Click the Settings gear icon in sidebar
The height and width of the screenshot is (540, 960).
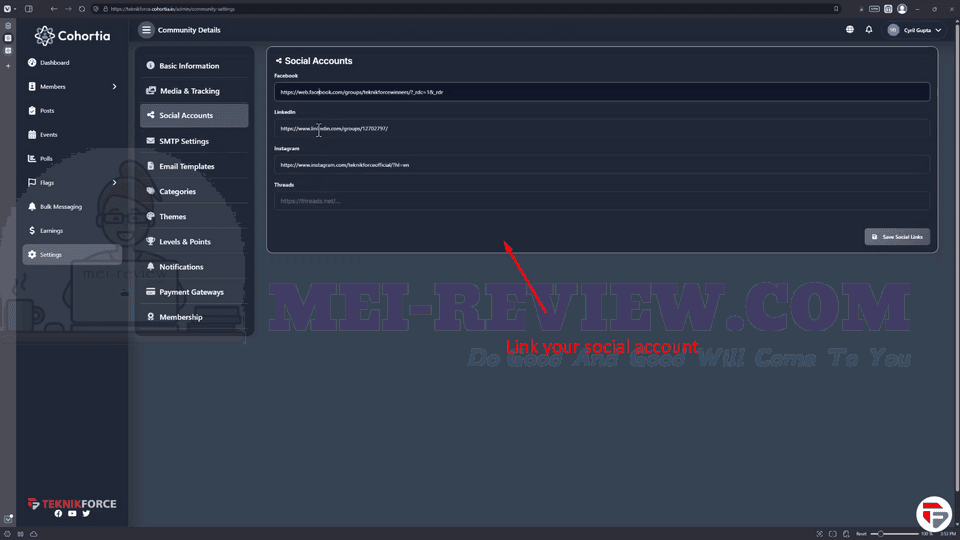point(32,255)
